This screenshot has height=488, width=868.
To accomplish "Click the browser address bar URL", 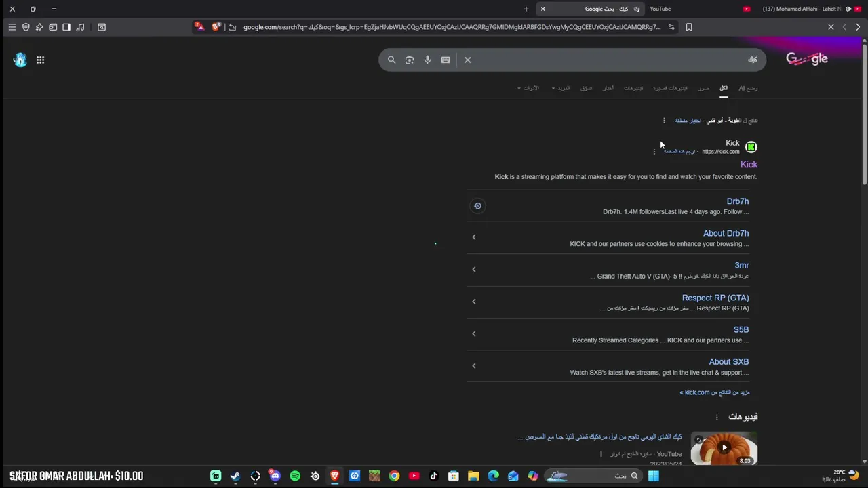I will pos(452,27).
